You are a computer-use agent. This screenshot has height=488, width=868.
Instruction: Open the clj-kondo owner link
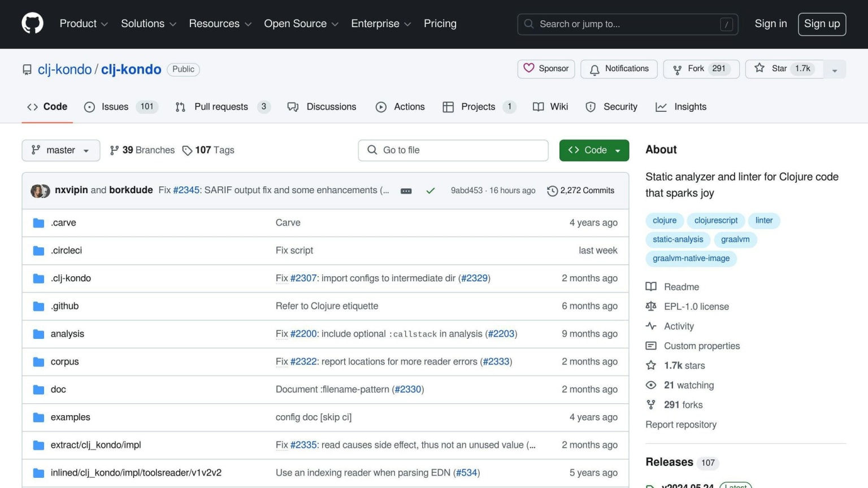click(64, 69)
